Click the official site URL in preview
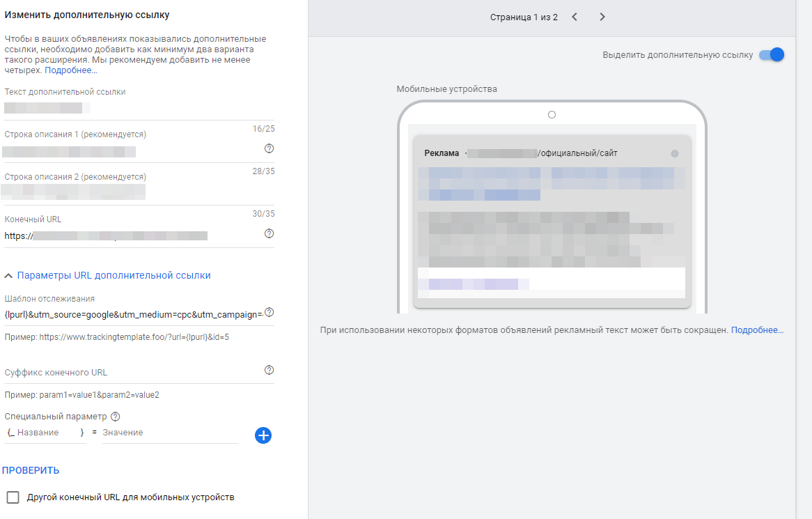This screenshot has width=812, height=519. point(542,153)
